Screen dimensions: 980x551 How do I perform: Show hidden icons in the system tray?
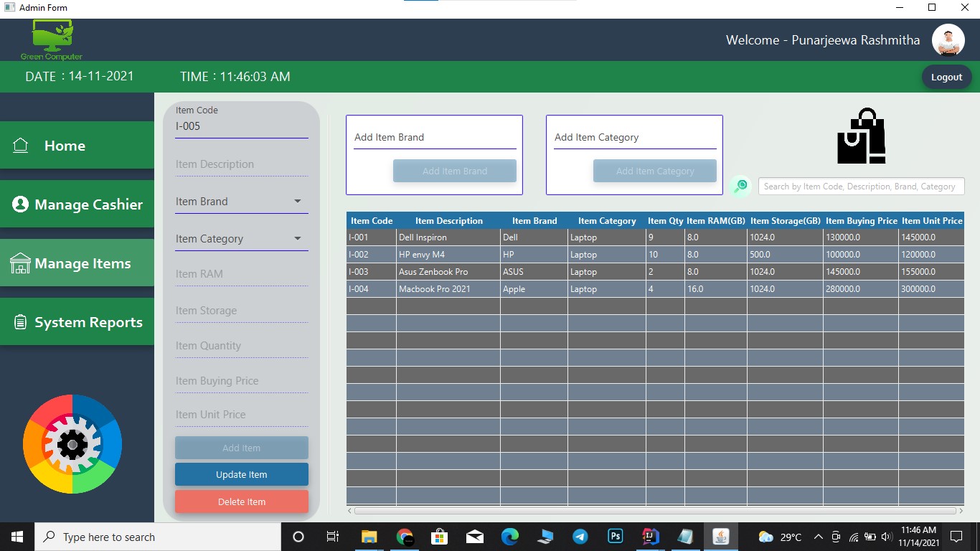tap(818, 536)
